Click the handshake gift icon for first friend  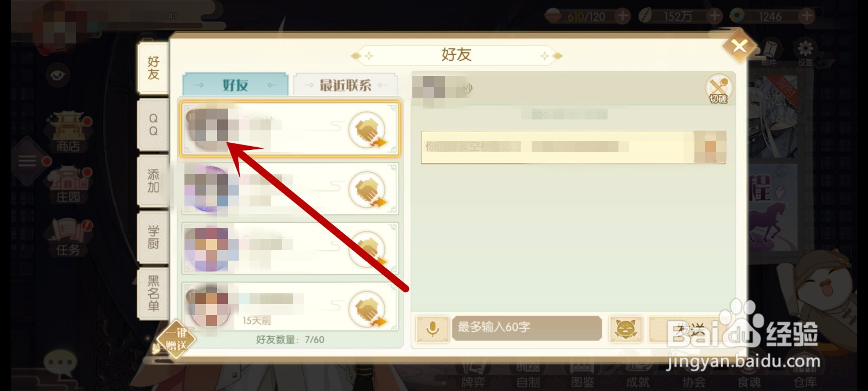368,130
